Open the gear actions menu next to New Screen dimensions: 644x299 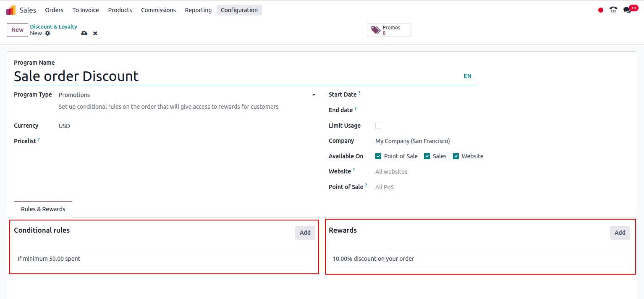[x=47, y=33]
